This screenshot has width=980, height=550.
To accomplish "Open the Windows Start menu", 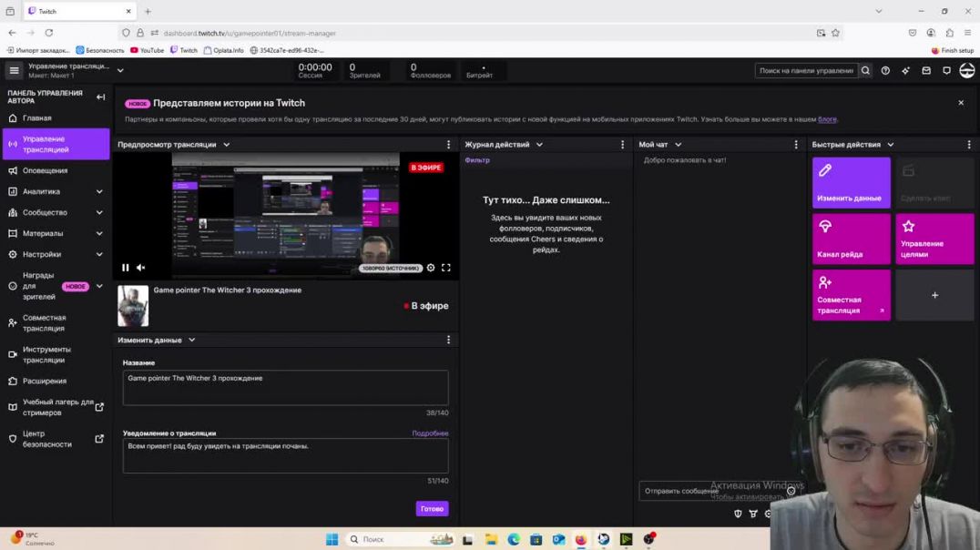I will tap(332, 539).
